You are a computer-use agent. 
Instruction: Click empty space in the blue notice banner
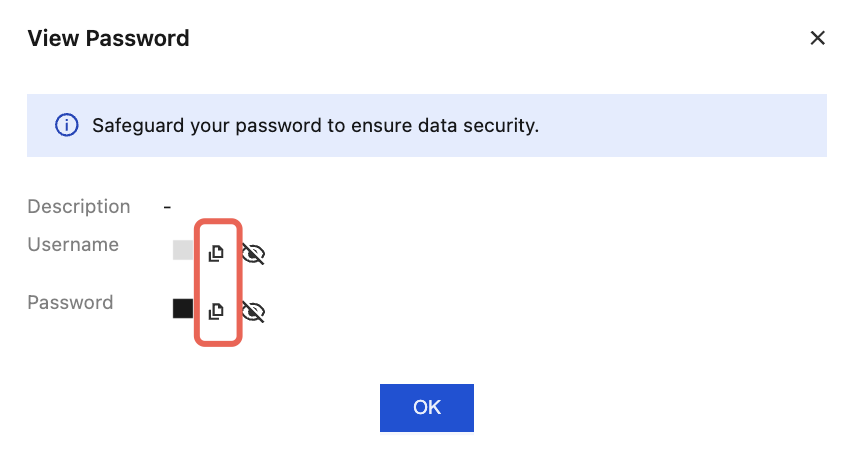[690, 126]
